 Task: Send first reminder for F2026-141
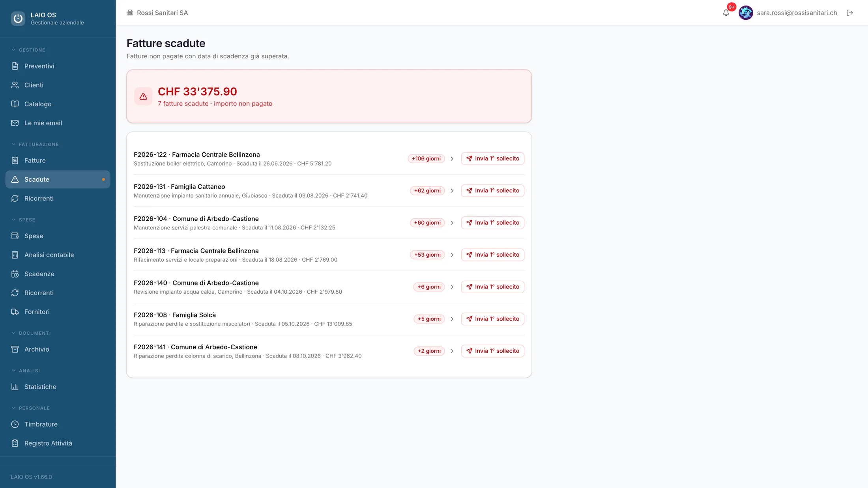(492, 351)
